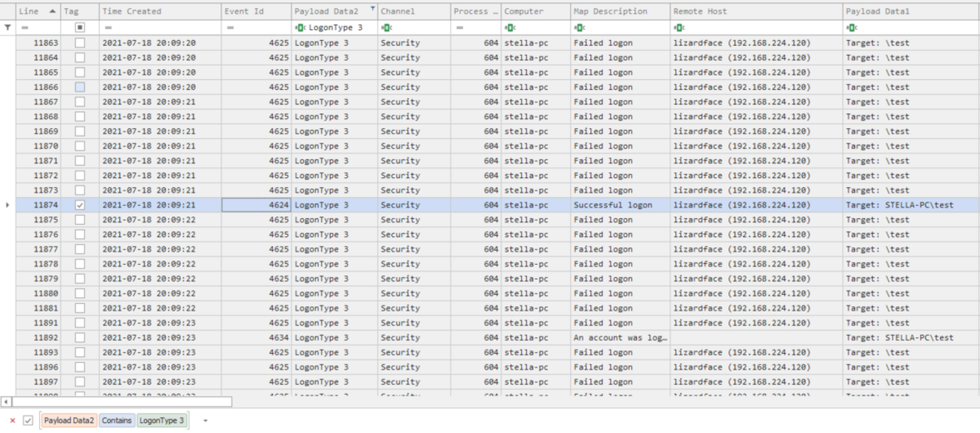
Task: Click the row indicator arrow beside line 11874
Action: (8, 205)
